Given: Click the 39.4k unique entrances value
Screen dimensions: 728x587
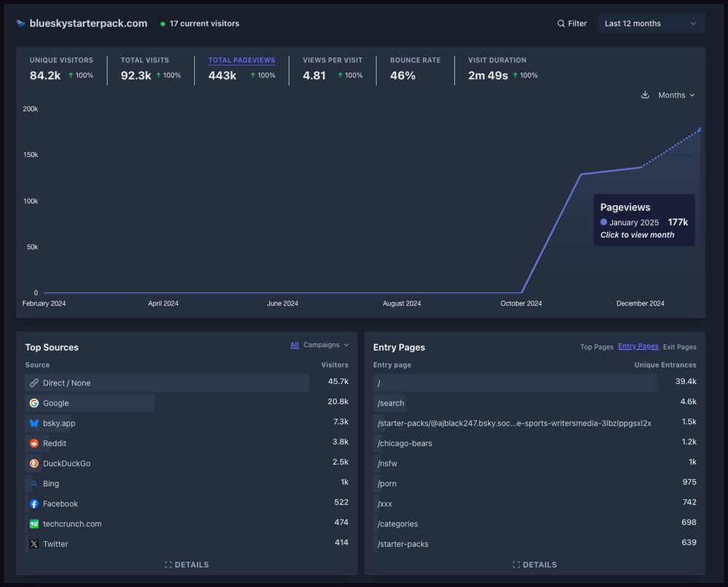Looking at the screenshot, I should pyautogui.click(x=686, y=381).
